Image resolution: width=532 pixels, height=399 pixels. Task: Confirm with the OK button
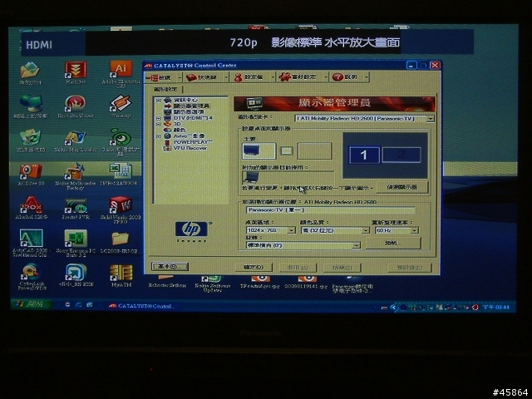254,268
